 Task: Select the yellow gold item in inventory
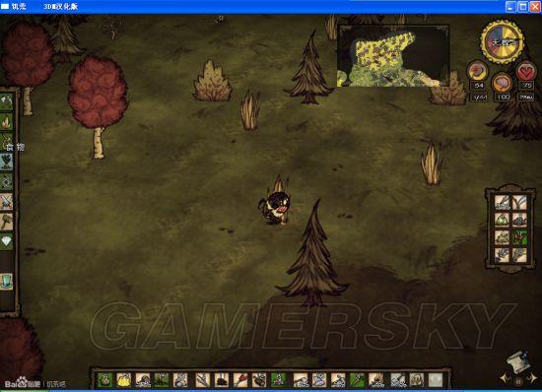124,380
